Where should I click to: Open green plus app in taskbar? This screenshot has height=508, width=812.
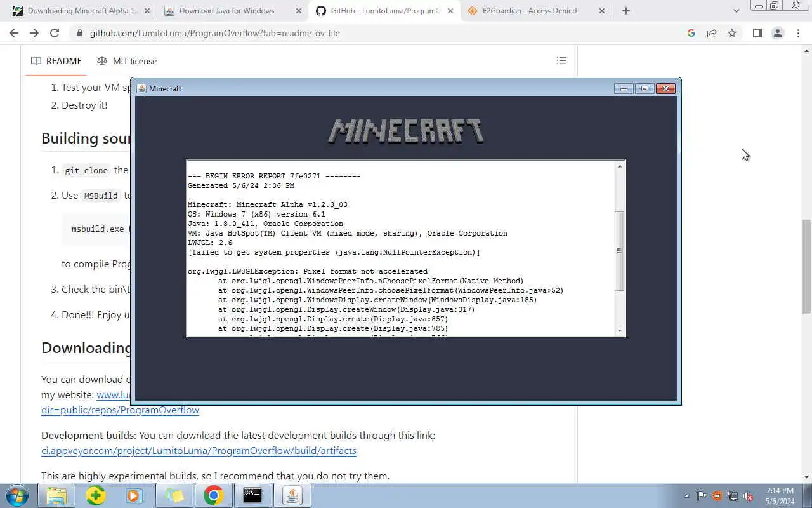click(96, 495)
